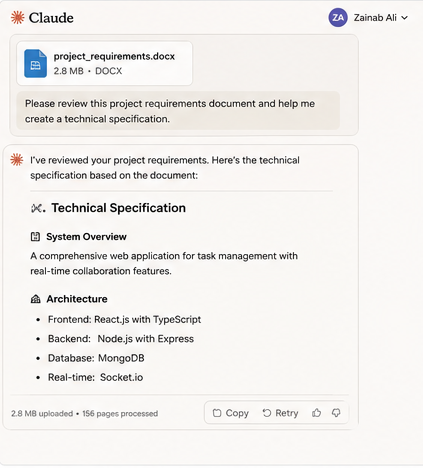This screenshot has height=468, width=423.
Task: Click the user message text bubble
Action: click(x=178, y=111)
